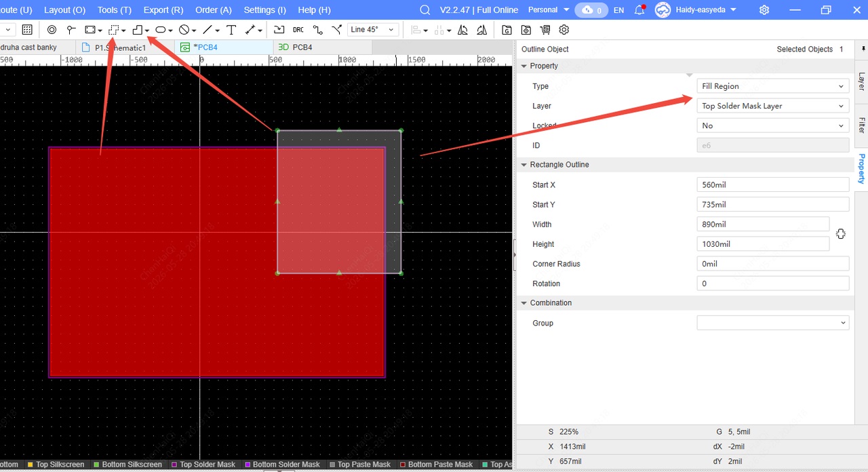This screenshot has height=472, width=868.
Task: Rotate or mirror using second flip icon
Action: pos(481,30)
